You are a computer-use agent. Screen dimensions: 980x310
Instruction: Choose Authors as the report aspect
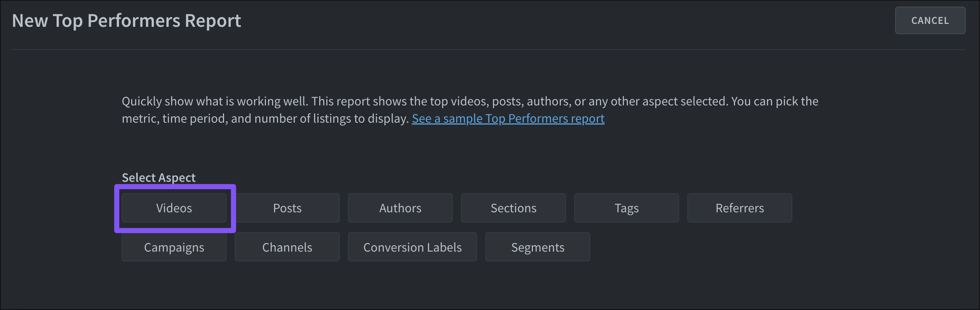pos(400,208)
